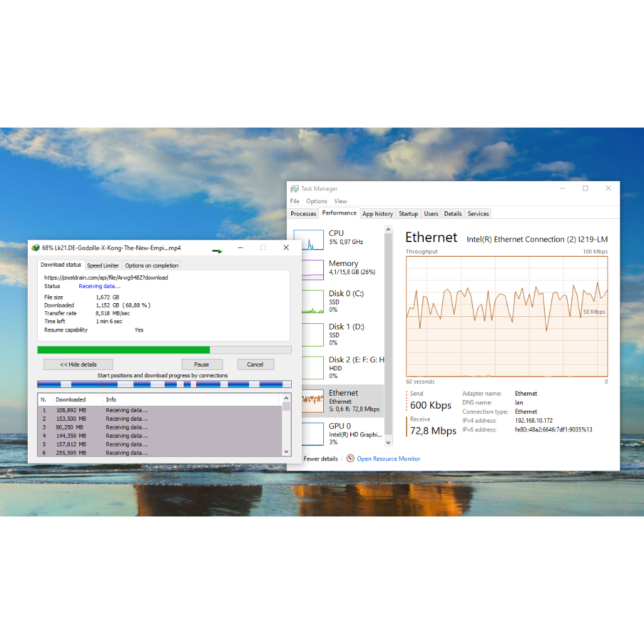
Task: Select the Memory usage graph item
Action: pyautogui.click(x=310, y=269)
